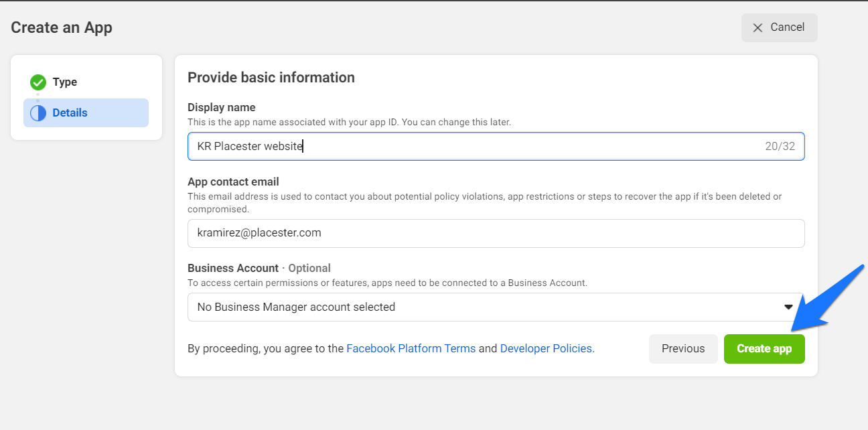Viewport: 868px width, 430px height.
Task: Expand dropdown using the caret arrow
Action: (788, 307)
